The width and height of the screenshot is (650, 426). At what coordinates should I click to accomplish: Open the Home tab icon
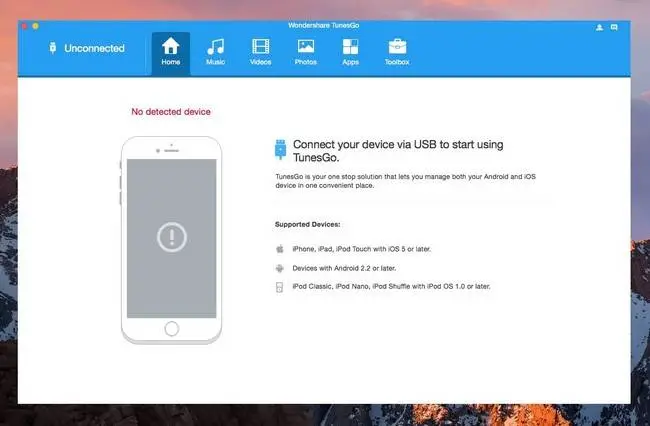pos(170,46)
